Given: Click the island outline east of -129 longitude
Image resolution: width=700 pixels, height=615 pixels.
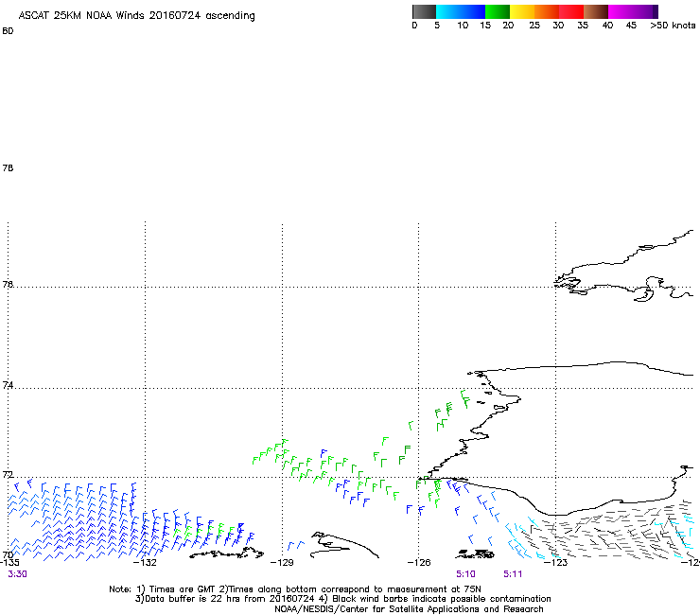Looking at the screenshot, I should pos(344,545).
